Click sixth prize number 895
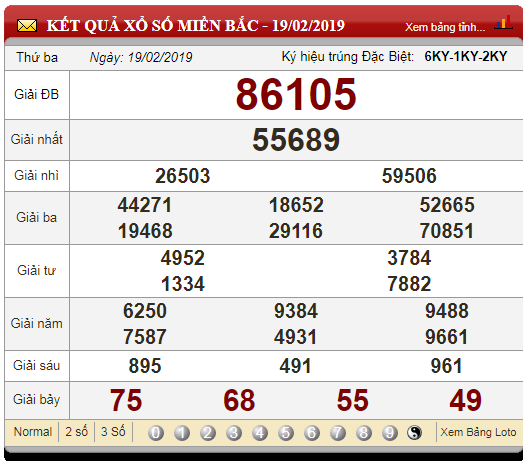 tap(145, 366)
